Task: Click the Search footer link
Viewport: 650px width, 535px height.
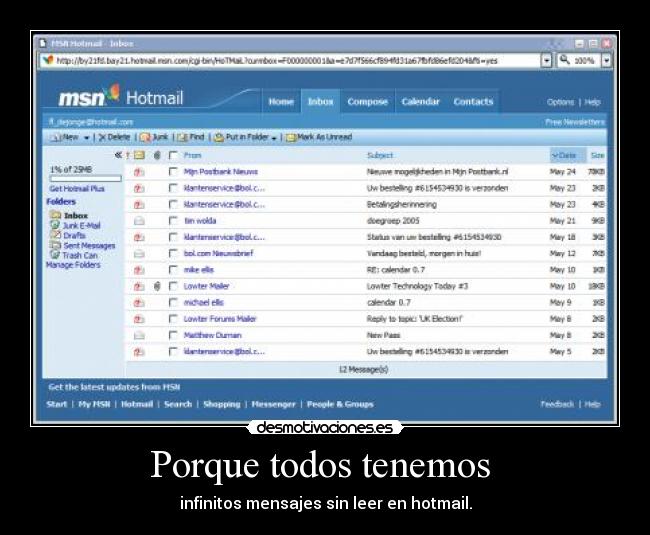Action: point(178,404)
